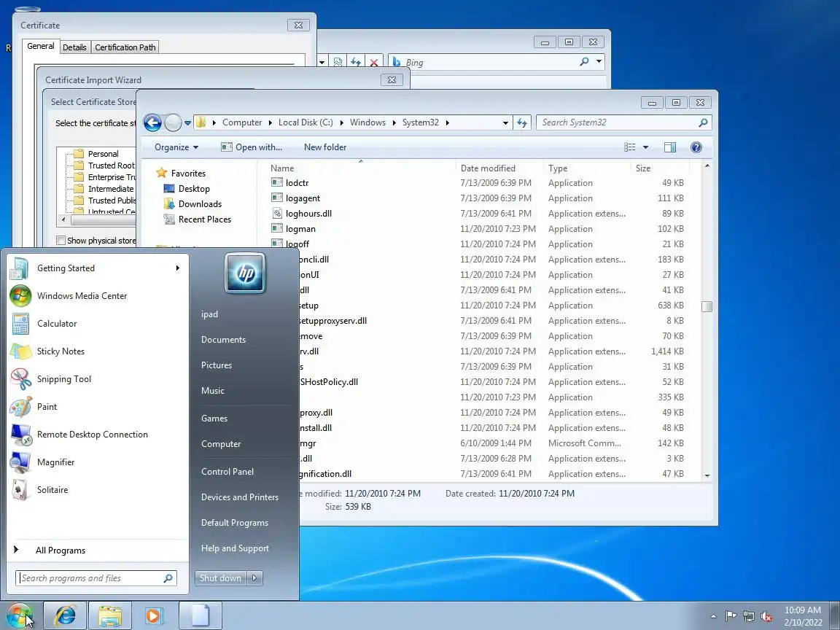Open view options dropdown arrow

[645, 147]
